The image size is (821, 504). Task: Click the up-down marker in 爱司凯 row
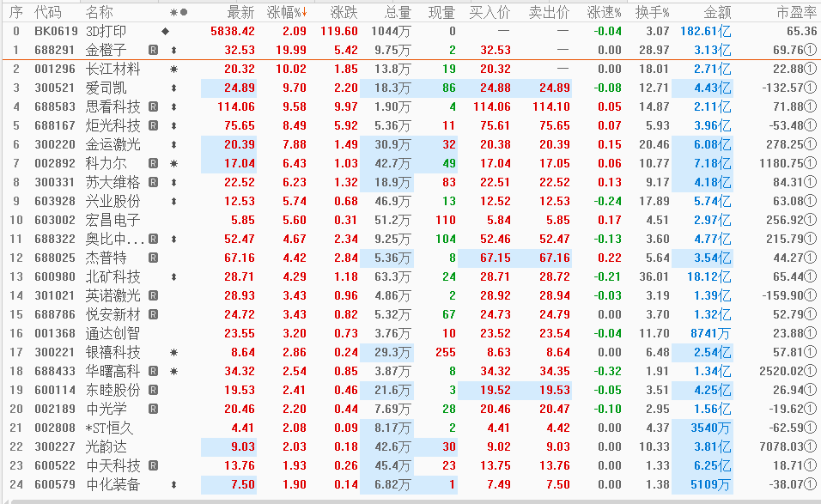174,88
